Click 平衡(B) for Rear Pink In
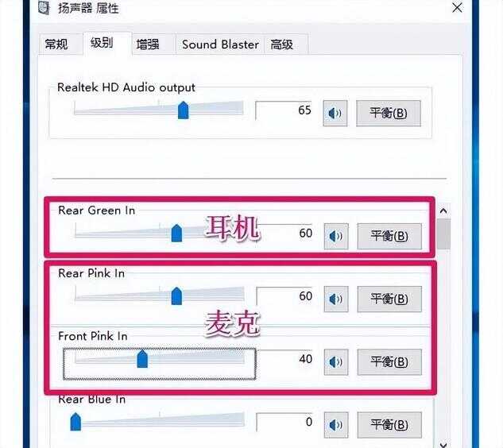 click(389, 299)
